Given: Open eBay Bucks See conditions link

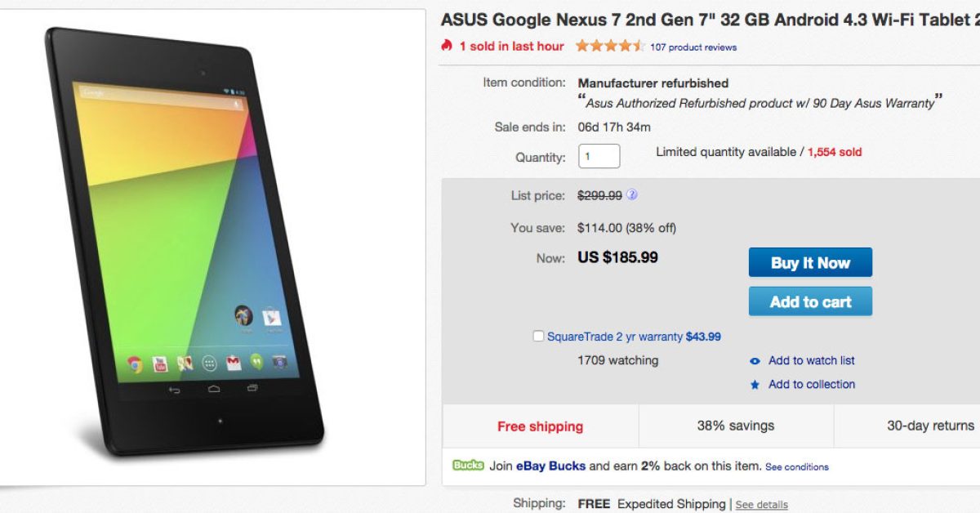Looking at the screenshot, I should [796, 467].
